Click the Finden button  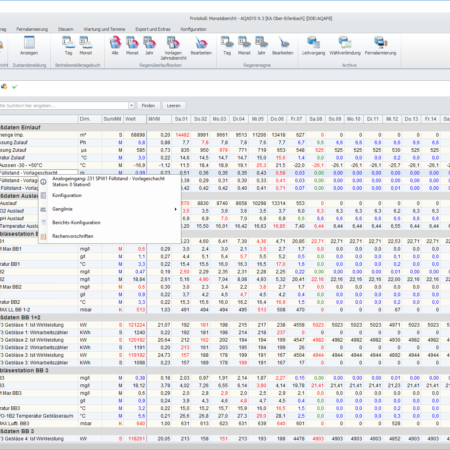click(148, 106)
